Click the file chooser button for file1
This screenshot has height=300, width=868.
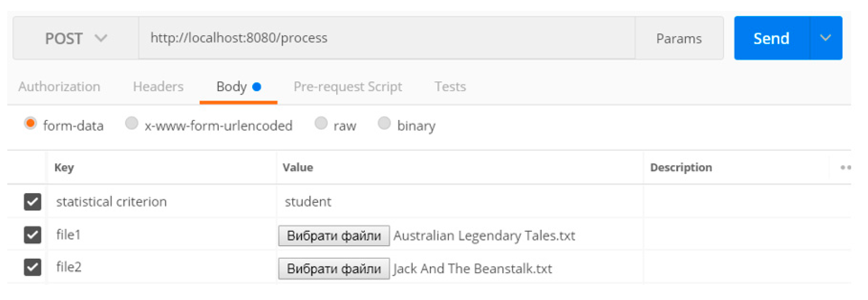(334, 236)
